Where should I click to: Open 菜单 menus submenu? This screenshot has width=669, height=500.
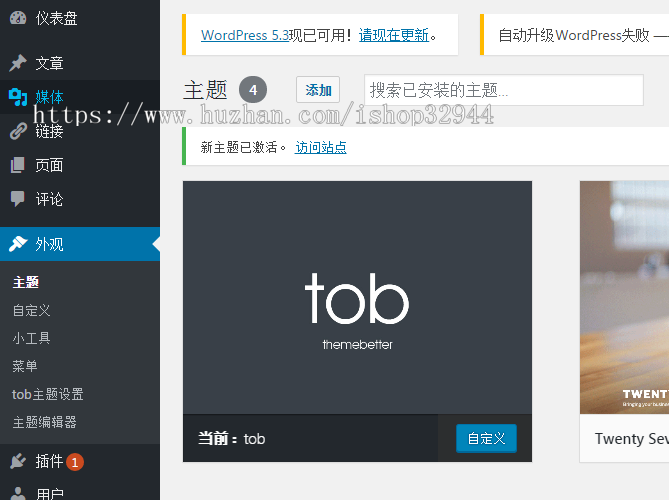click(25, 366)
